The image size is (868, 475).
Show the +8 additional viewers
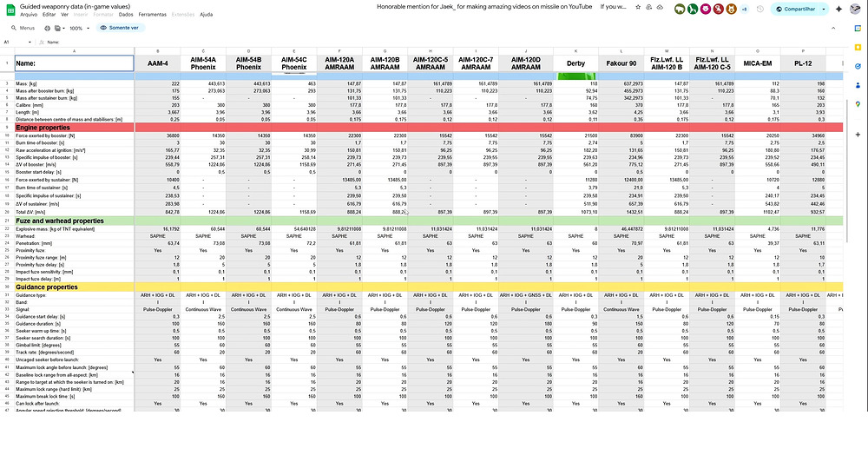pyautogui.click(x=744, y=9)
